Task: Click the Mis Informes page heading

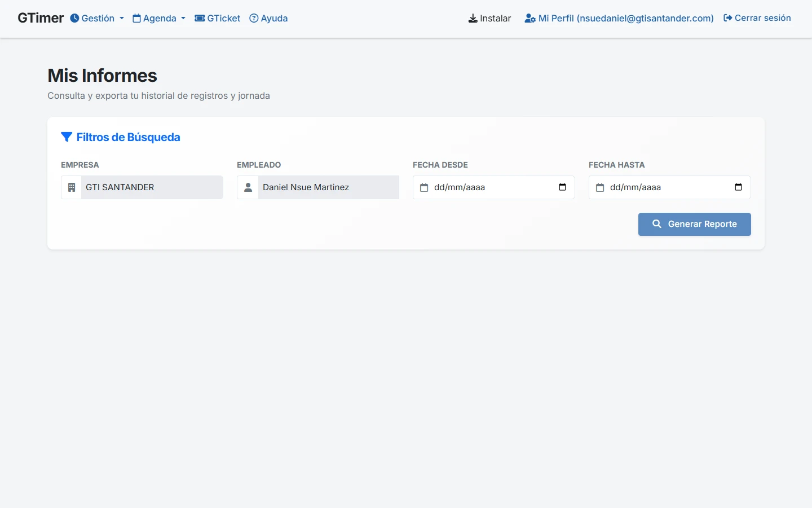Action: [102, 76]
